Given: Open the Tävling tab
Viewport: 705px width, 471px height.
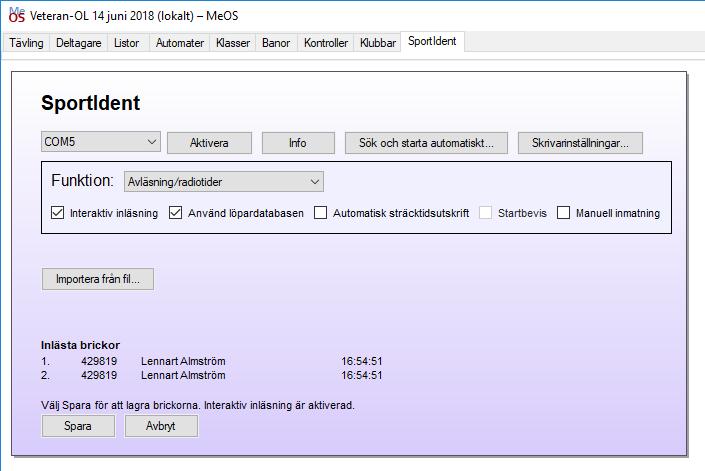Looking at the screenshot, I should [26, 43].
